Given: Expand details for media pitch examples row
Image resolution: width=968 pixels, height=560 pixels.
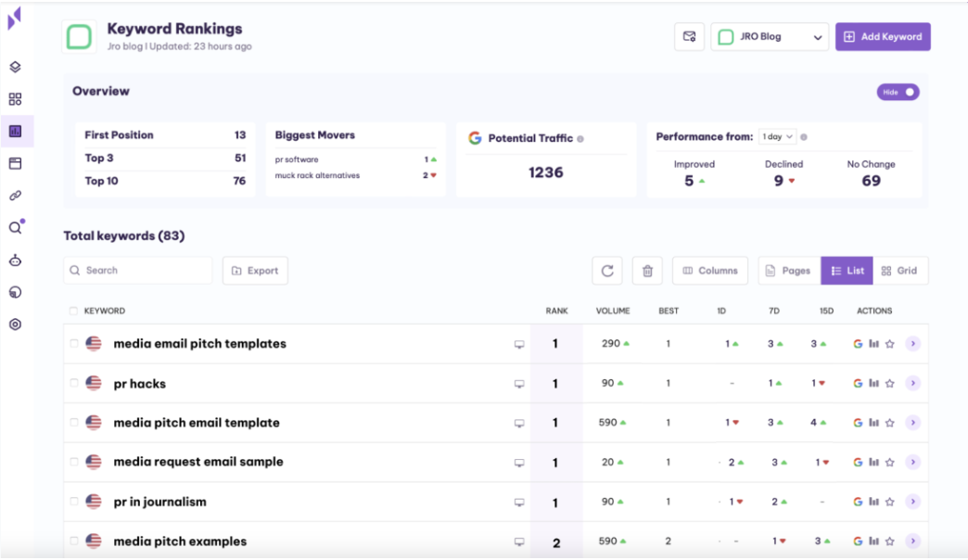Looking at the screenshot, I should pyautogui.click(x=913, y=541).
